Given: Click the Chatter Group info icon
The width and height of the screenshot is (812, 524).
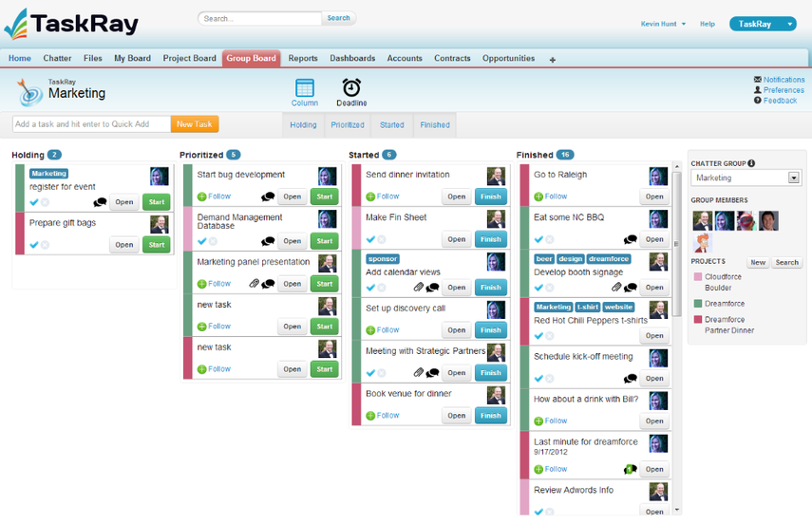Looking at the screenshot, I should point(751,163).
